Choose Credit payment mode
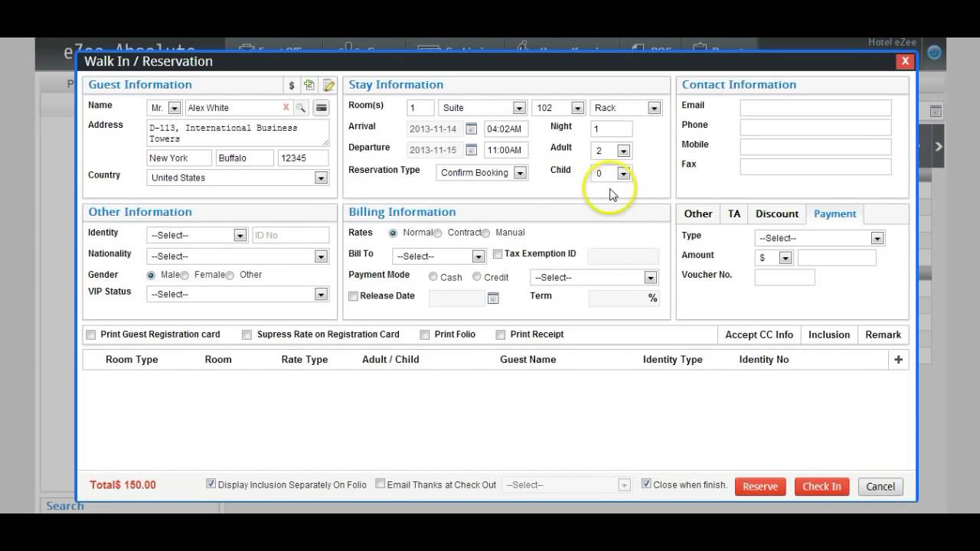Screen dimensions: 980x551 477,277
